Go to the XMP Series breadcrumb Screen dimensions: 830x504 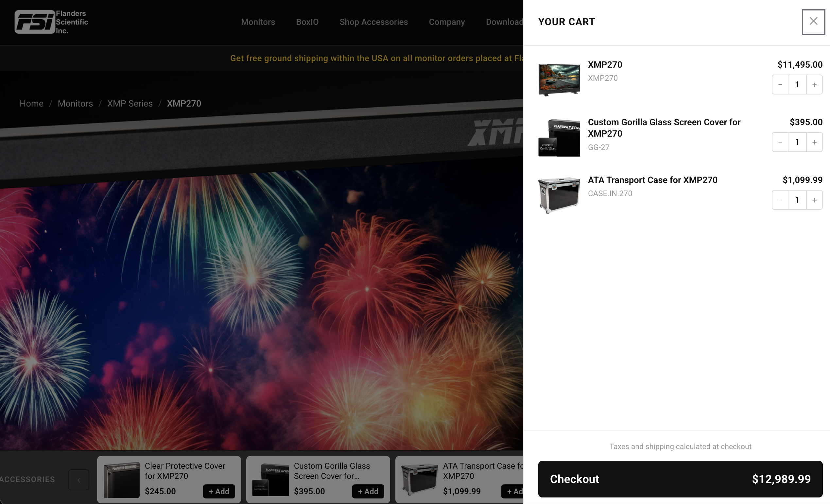(130, 103)
